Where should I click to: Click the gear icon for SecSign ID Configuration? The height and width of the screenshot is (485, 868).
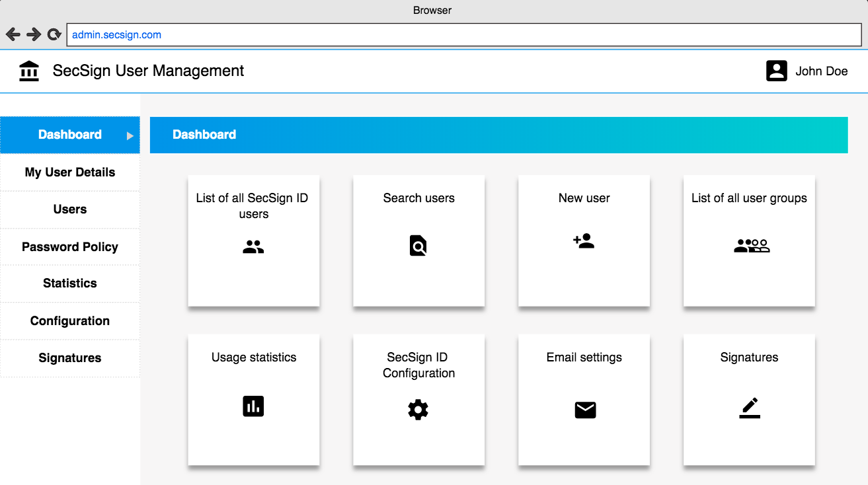pyautogui.click(x=418, y=410)
